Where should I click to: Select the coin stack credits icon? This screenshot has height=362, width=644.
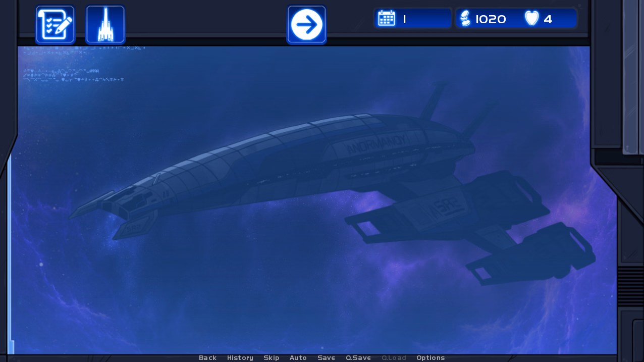pos(465,19)
